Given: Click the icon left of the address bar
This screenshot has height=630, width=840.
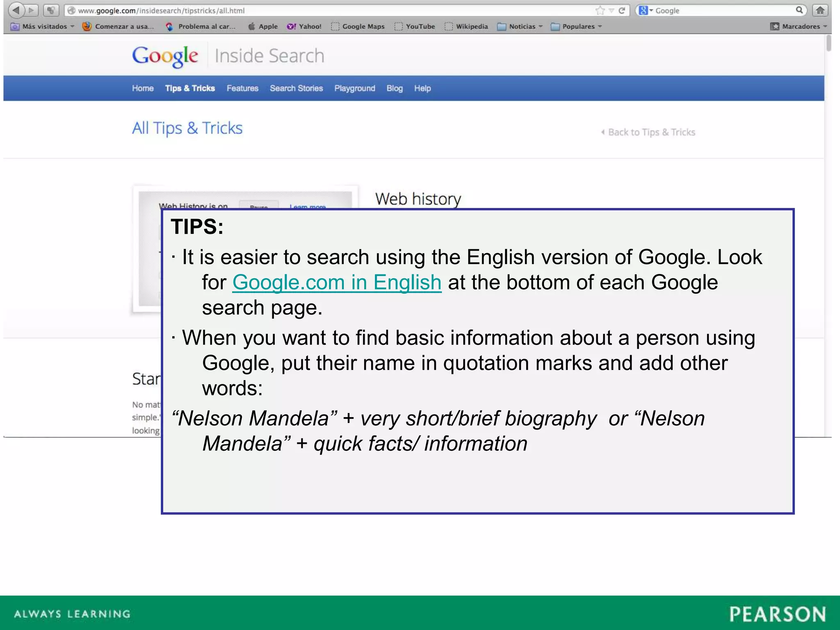Looking at the screenshot, I should pyautogui.click(x=51, y=10).
